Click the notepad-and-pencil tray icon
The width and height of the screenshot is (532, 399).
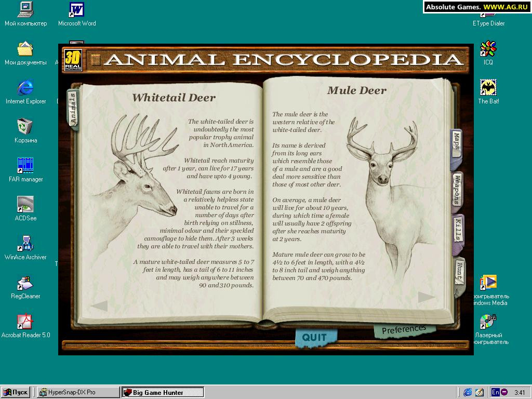(480, 392)
